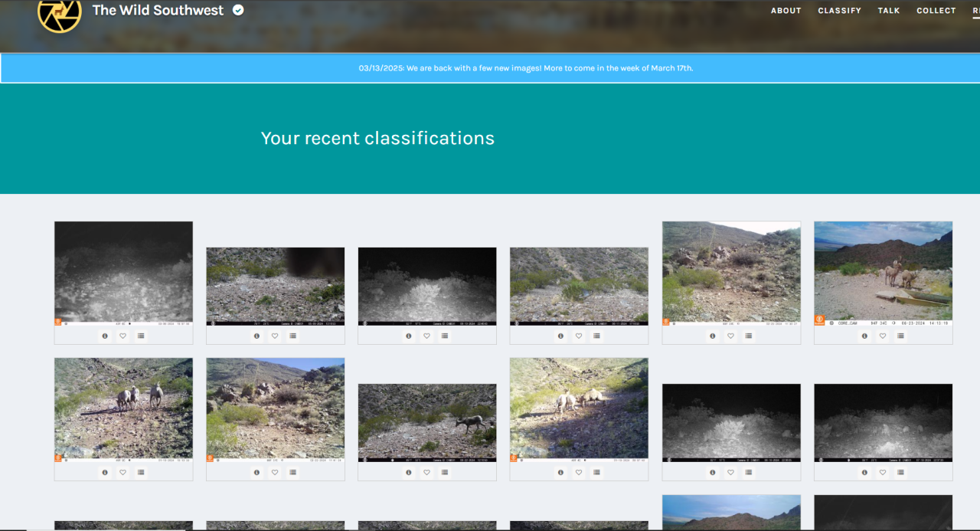Screen dimensions: 980x531
Task: Open the blurry tall night image thumbnail
Action: (123, 274)
